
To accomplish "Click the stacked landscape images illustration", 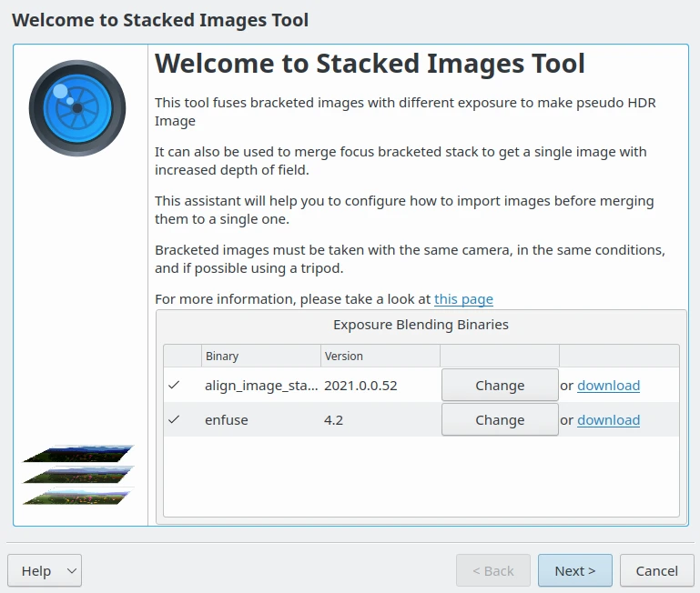I will [x=78, y=475].
